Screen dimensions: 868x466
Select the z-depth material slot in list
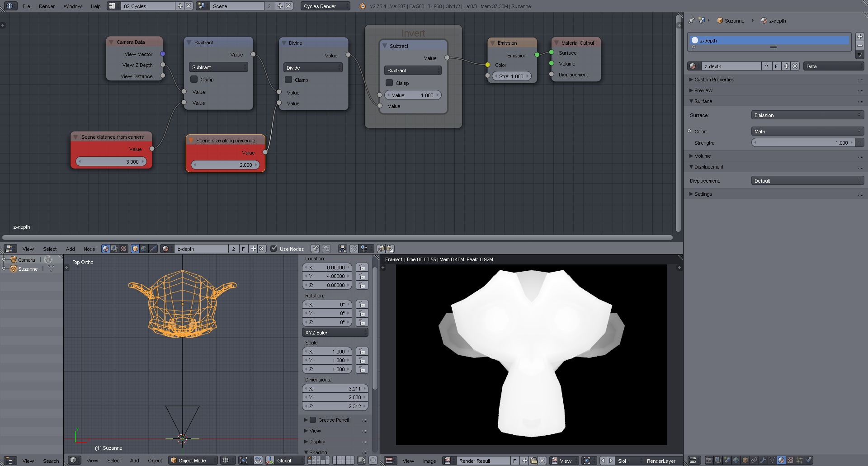(769, 41)
